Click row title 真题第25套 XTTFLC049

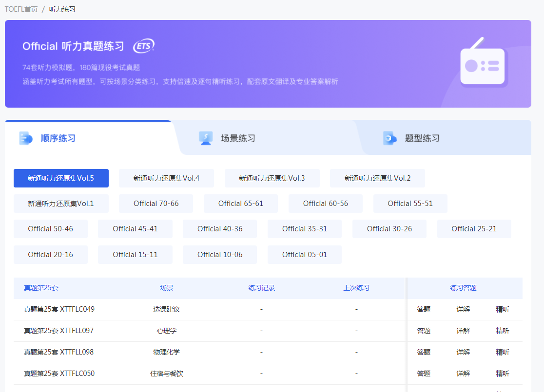coord(59,309)
